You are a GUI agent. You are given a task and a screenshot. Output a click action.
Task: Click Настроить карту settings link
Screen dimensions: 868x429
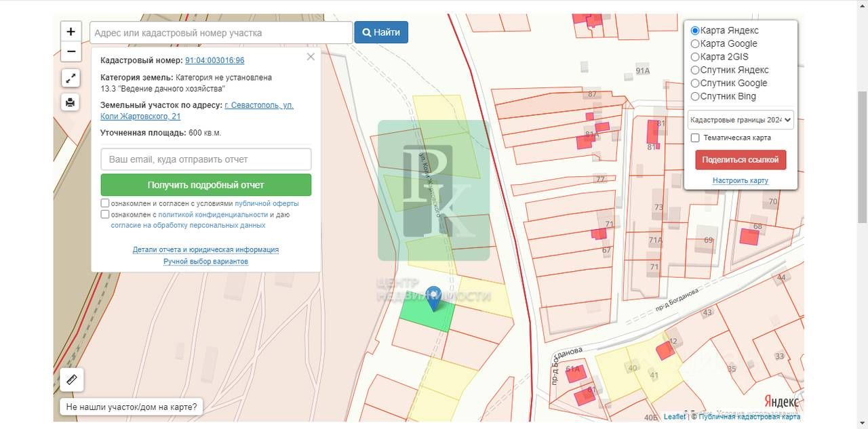click(x=740, y=180)
